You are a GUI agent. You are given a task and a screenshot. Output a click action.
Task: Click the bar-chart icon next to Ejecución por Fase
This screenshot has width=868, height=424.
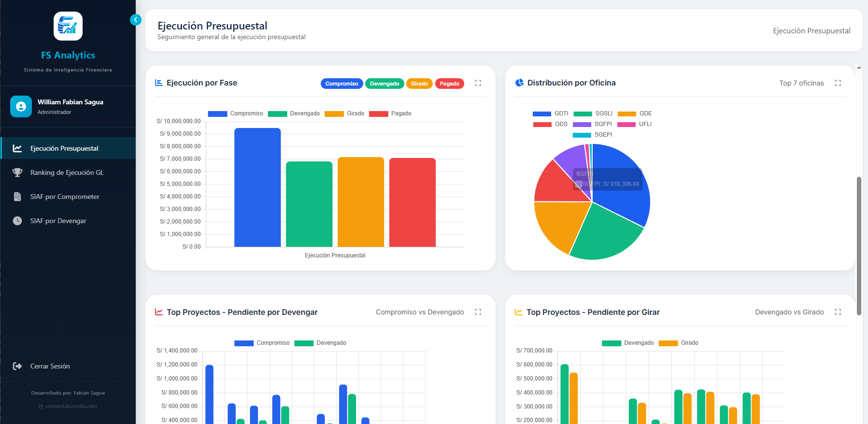click(x=158, y=83)
